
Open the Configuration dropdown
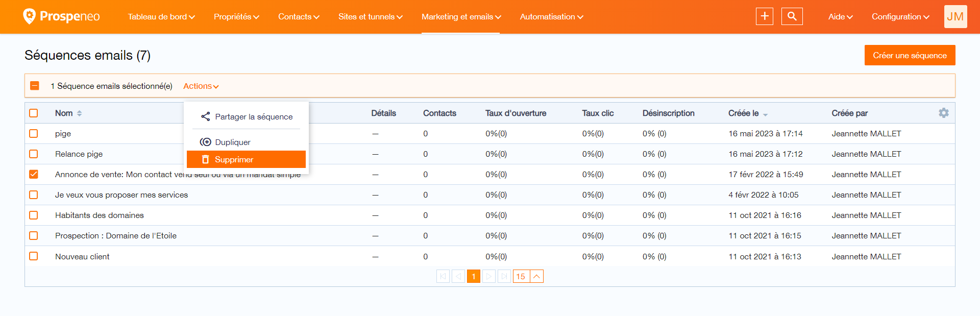tap(900, 16)
